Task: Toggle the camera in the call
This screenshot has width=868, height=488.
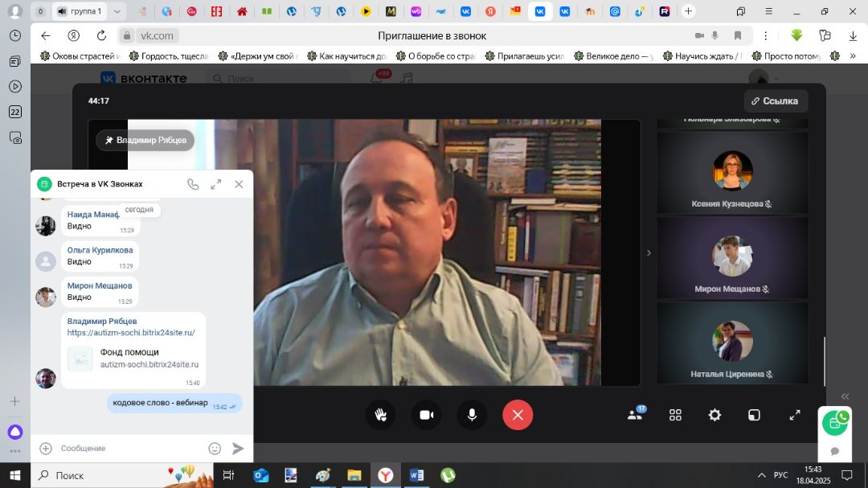Action: point(426,415)
